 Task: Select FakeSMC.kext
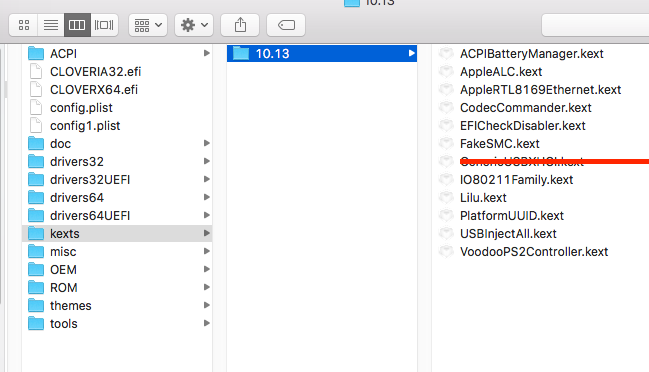click(500, 144)
